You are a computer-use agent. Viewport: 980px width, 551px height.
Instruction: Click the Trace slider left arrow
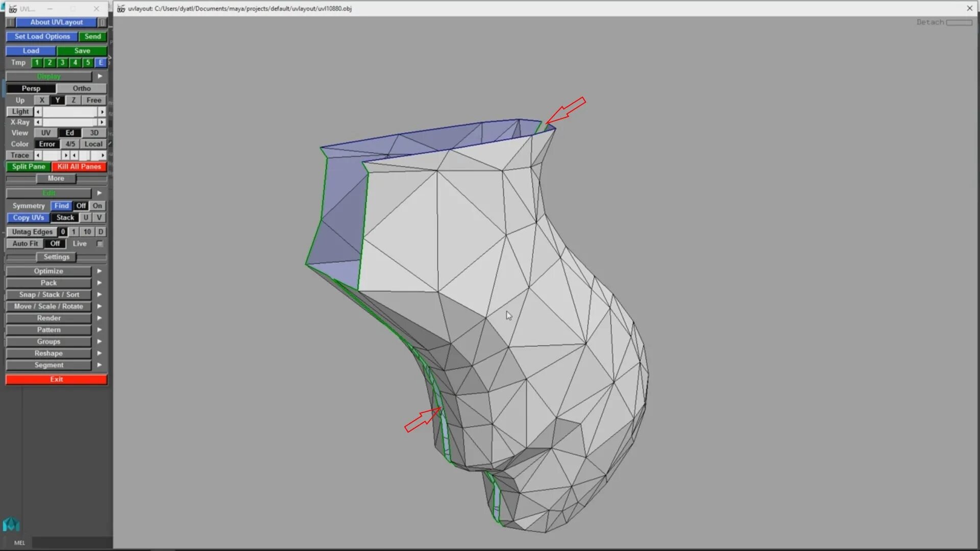click(38, 155)
